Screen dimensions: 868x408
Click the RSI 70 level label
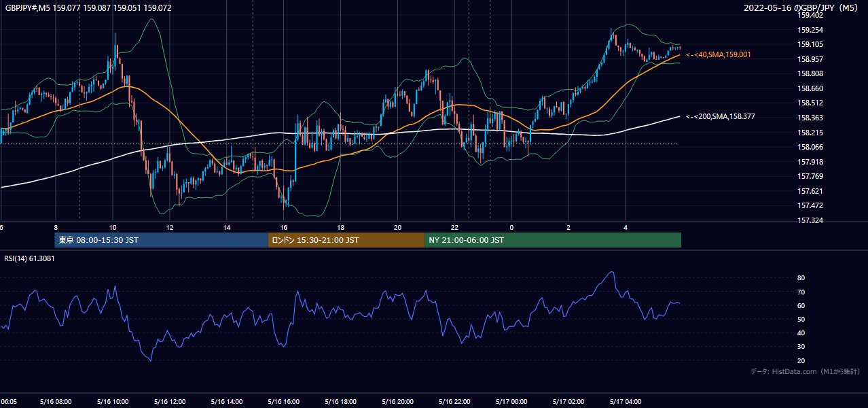pyautogui.click(x=801, y=292)
